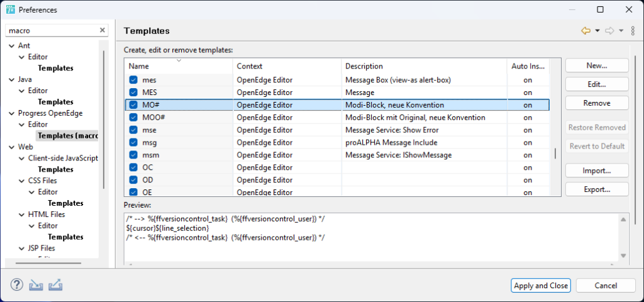The width and height of the screenshot is (644, 302).
Task: Collapse the CSS Files tree node
Action: coord(21,181)
